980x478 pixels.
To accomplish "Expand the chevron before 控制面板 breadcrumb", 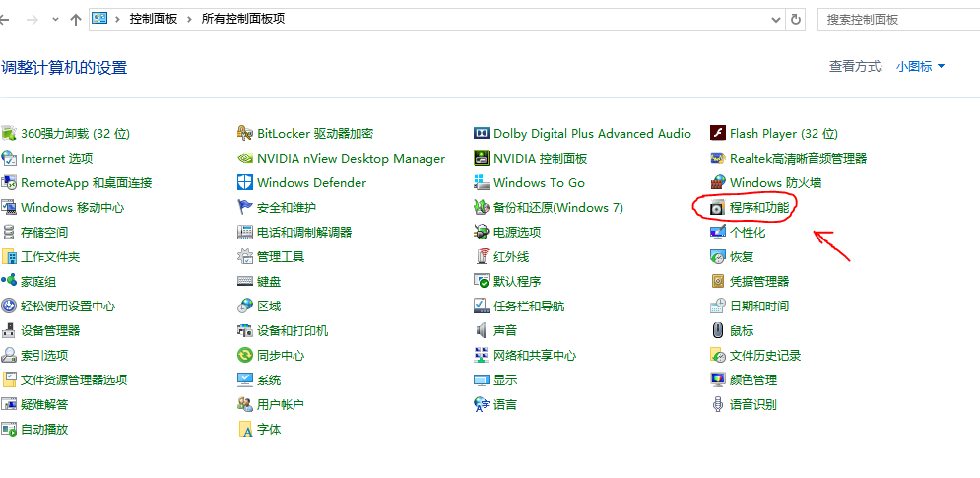I will (117, 20).
